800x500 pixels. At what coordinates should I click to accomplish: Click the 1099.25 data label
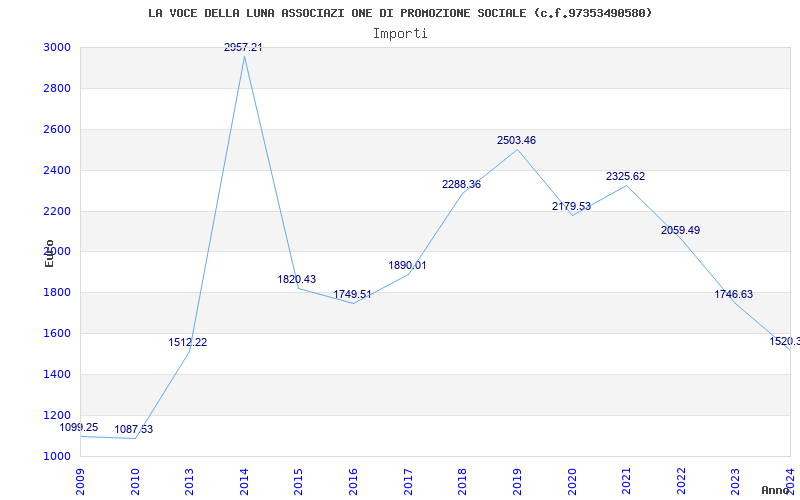79,428
